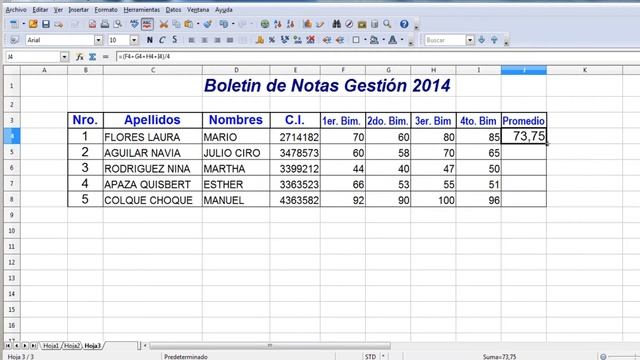
Task: Apply Background Color bucket icon
Action: click(374, 40)
